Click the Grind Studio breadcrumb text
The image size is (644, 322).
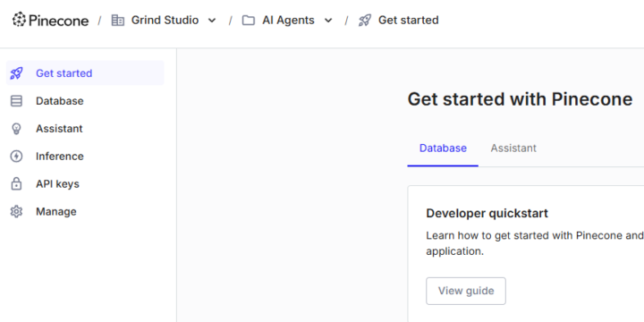click(165, 20)
